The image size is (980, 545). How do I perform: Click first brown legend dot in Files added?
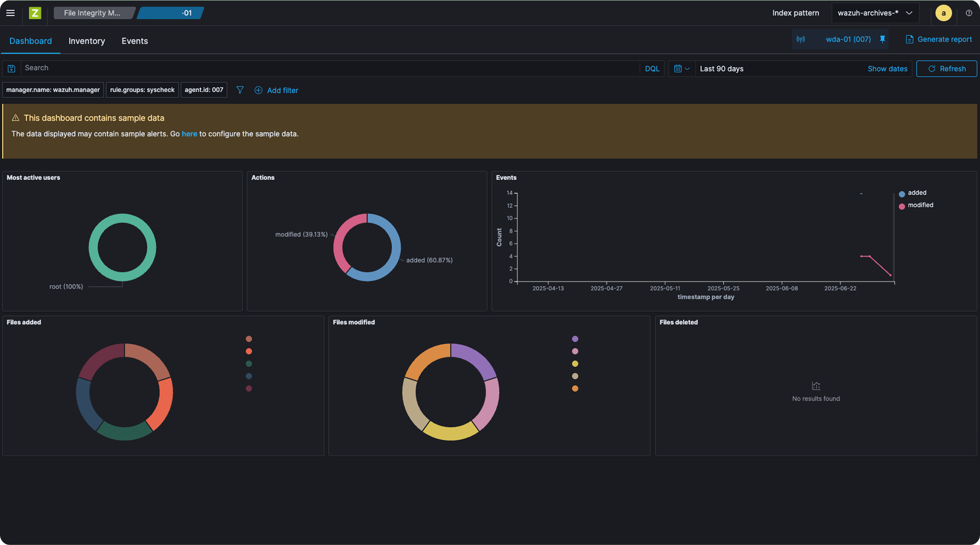tap(249, 339)
